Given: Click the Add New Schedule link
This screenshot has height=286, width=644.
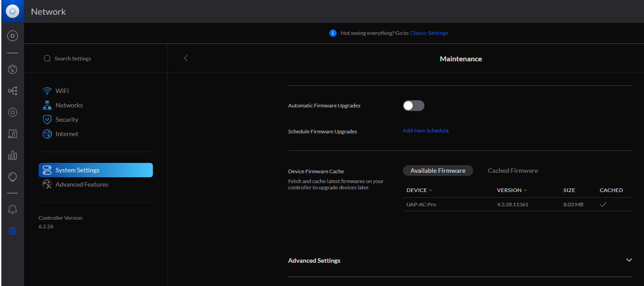Looking at the screenshot, I should pyautogui.click(x=425, y=131).
